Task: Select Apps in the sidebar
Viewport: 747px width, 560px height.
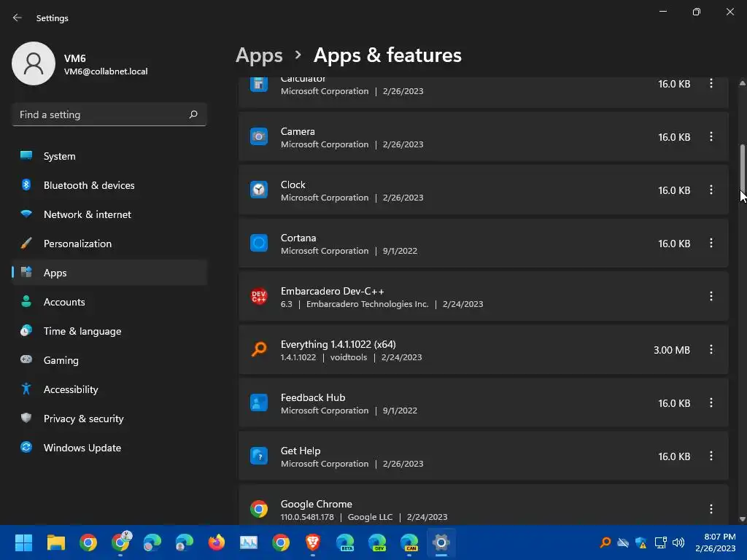Action: click(109, 273)
